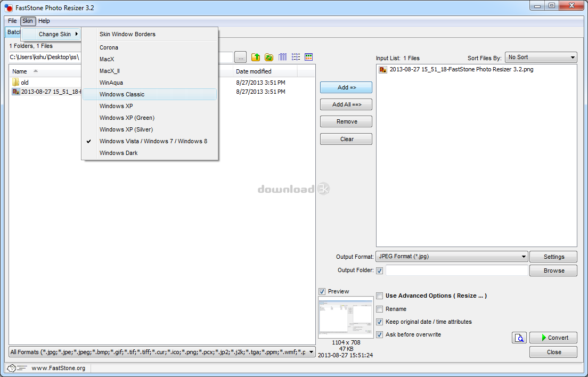Sort by the Date modified column header
Screen dimensions: 588x377
265,71
